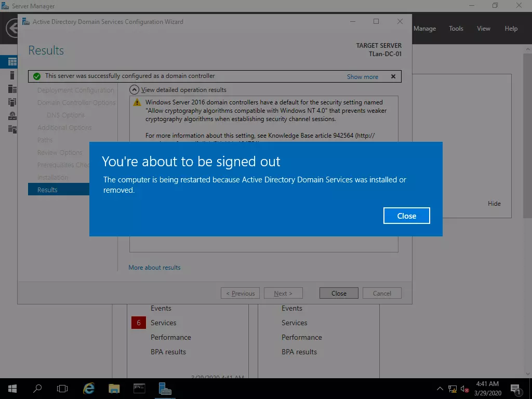Click wizard Close button beside Cancel
The height and width of the screenshot is (399, 532).
tap(339, 293)
